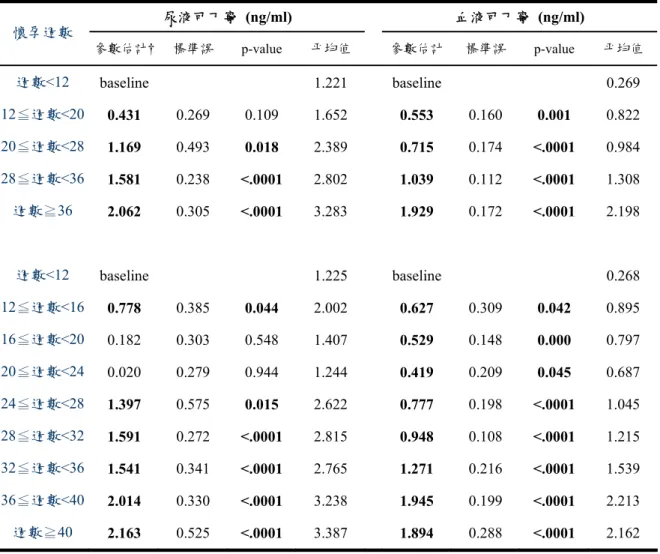Click the 週數≧40 row label
Screen dimensions: 660x554
[43, 533]
